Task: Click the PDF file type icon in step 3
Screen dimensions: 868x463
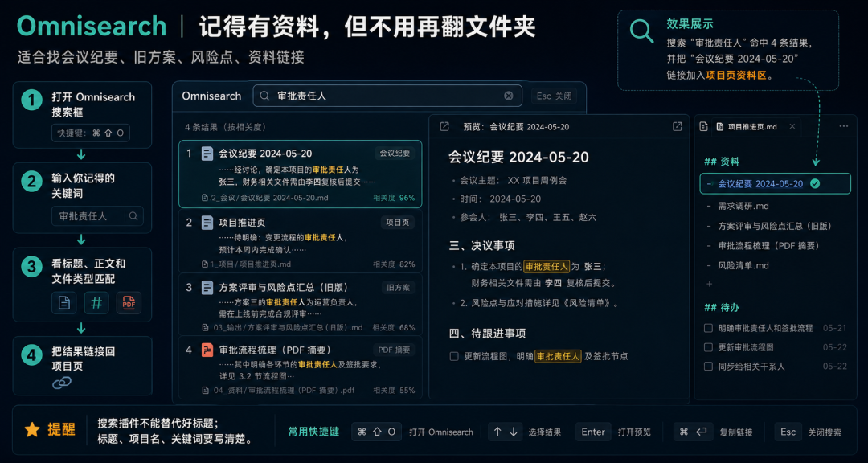Action: click(x=129, y=303)
